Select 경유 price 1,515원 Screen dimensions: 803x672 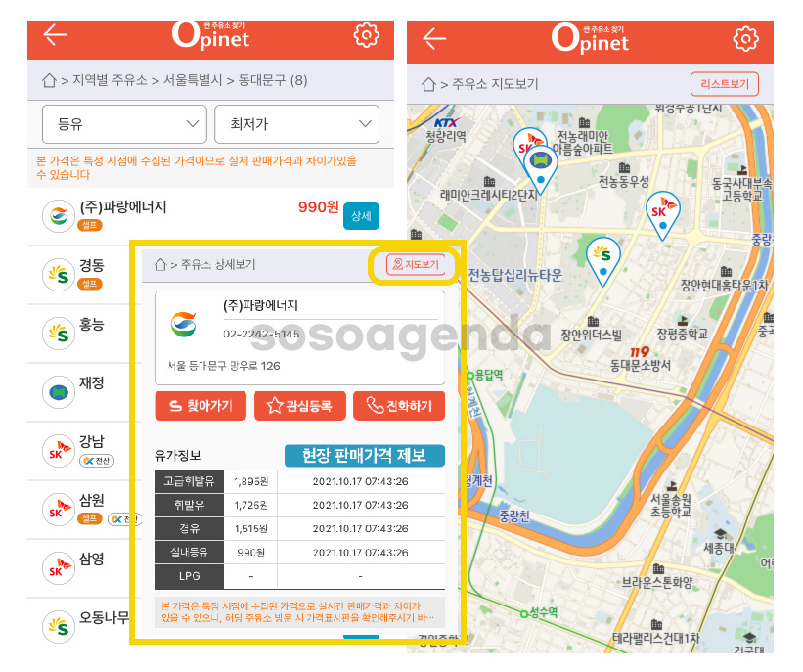250,529
